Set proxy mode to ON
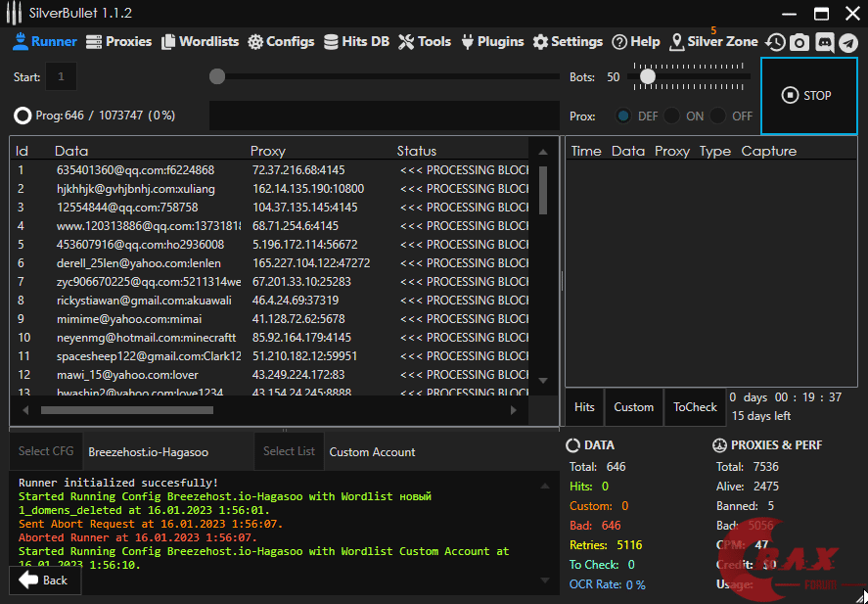This screenshot has width=868, height=604. point(671,116)
